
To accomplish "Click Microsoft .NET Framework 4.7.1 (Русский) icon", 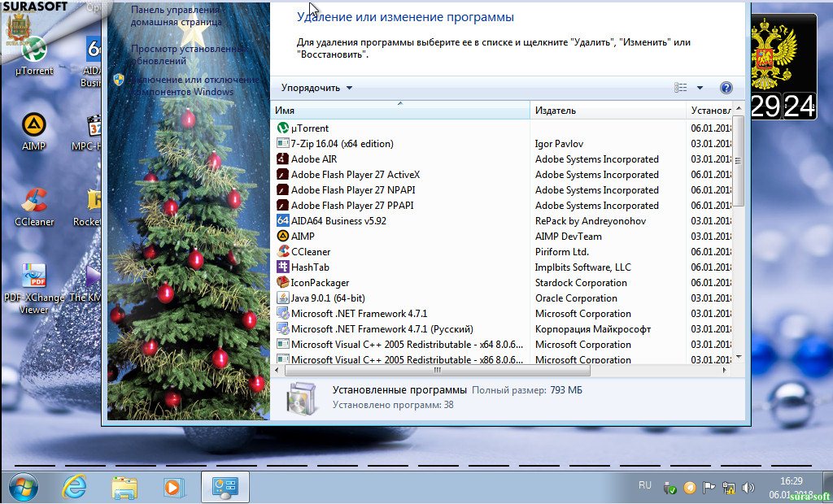I will 282,328.
